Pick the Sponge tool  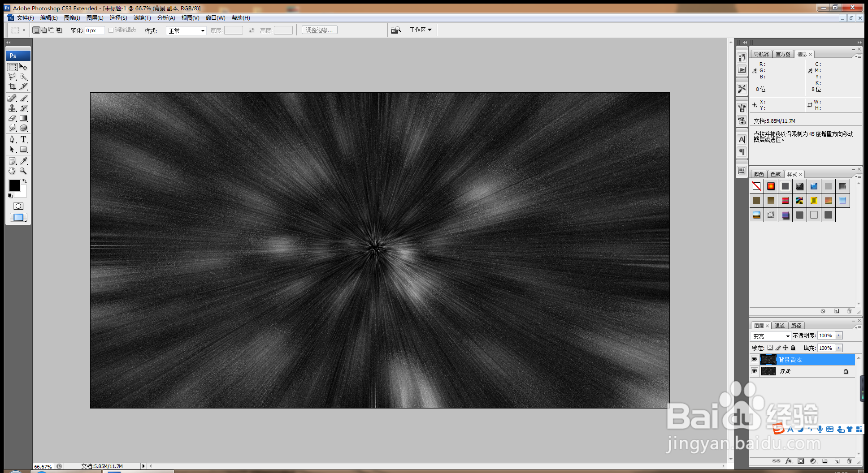tap(24, 128)
